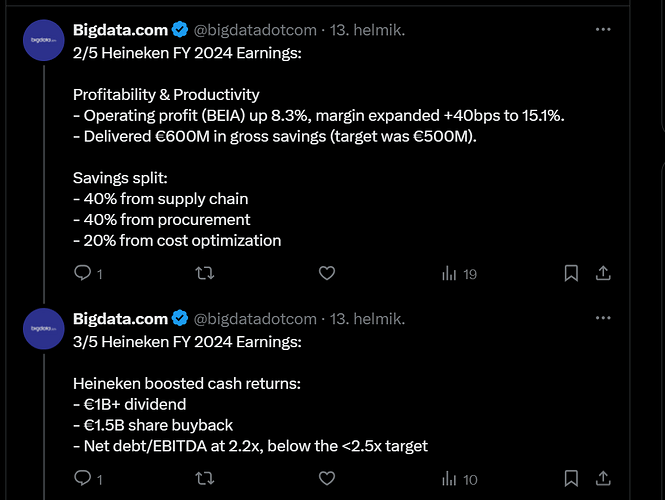Share the 3/5 Heineken earnings post
Image resolution: width=665 pixels, height=500 pixels.
coord(603,480)
